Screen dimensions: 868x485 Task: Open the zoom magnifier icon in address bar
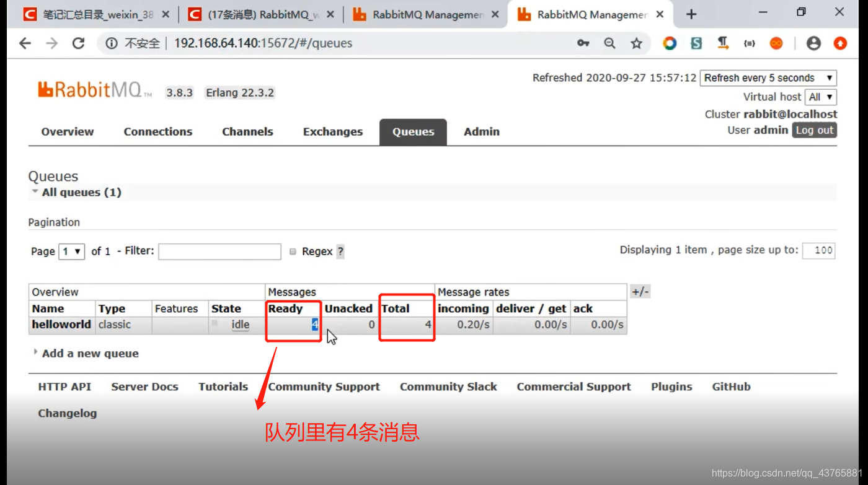pos(610,43)
